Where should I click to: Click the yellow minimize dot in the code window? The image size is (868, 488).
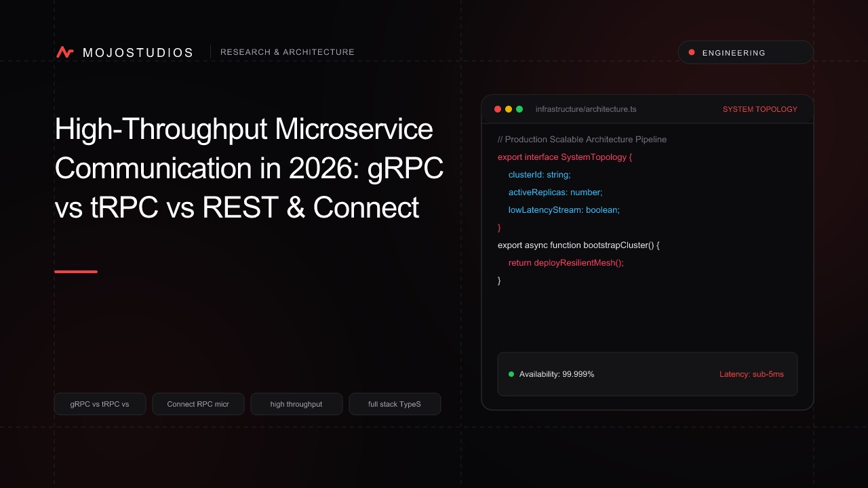tap(509, 109)
